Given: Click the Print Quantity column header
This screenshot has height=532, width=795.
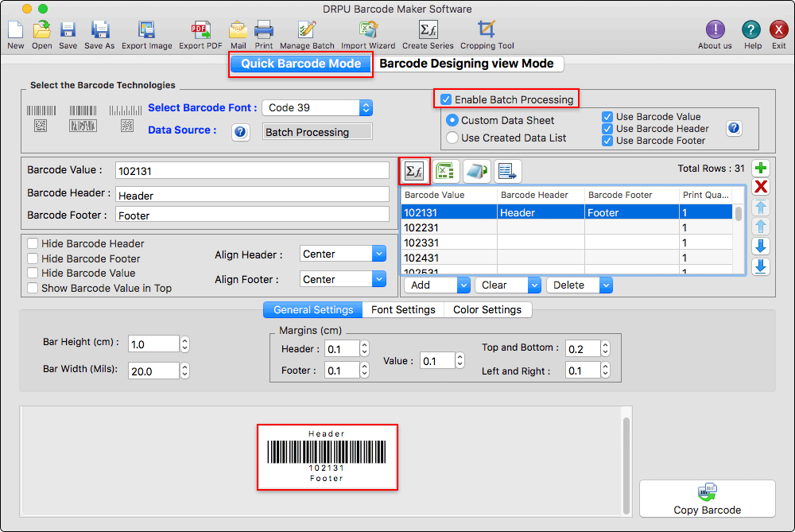Looking at the screenshot, I should point(706,195).
